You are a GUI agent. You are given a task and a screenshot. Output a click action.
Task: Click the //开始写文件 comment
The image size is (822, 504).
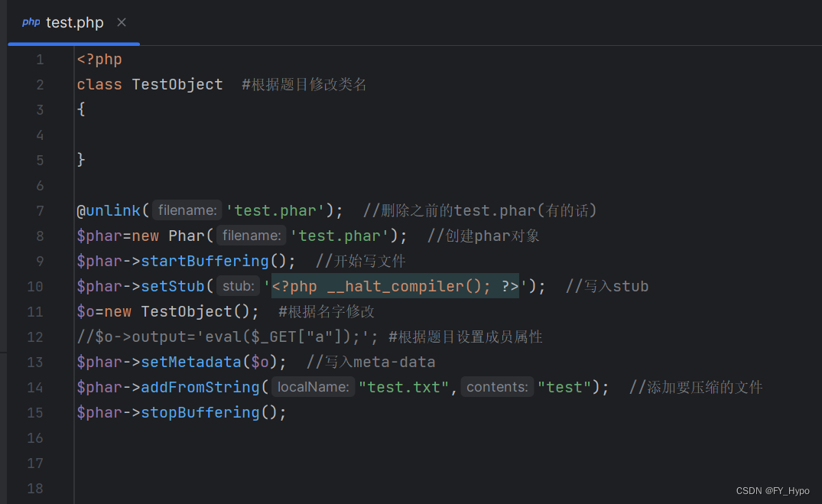[x=361, y=261]
